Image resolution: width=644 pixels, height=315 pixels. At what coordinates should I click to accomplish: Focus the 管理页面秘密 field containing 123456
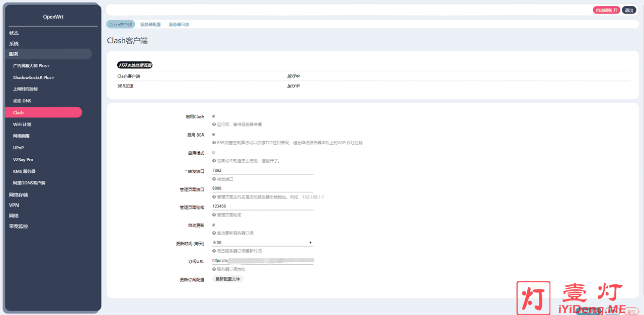click(x=263, y=206)
